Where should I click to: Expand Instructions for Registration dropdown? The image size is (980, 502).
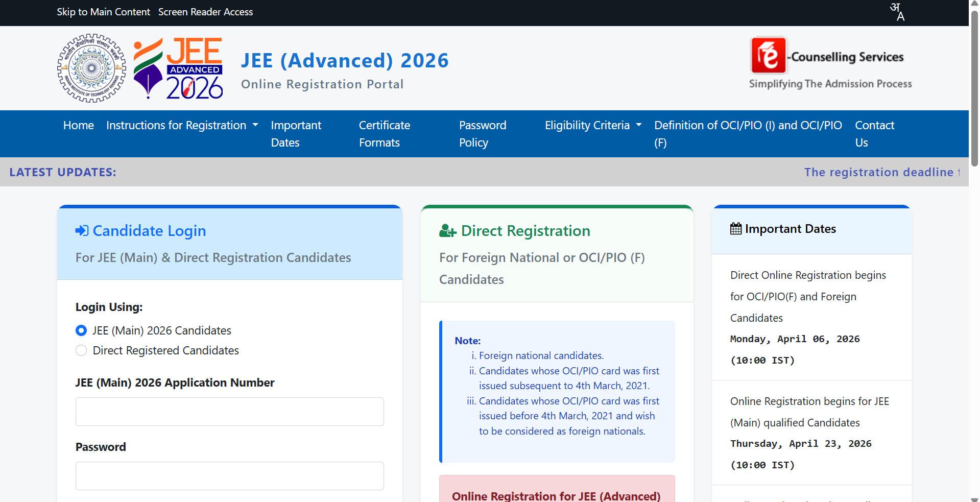pos(182,125)
